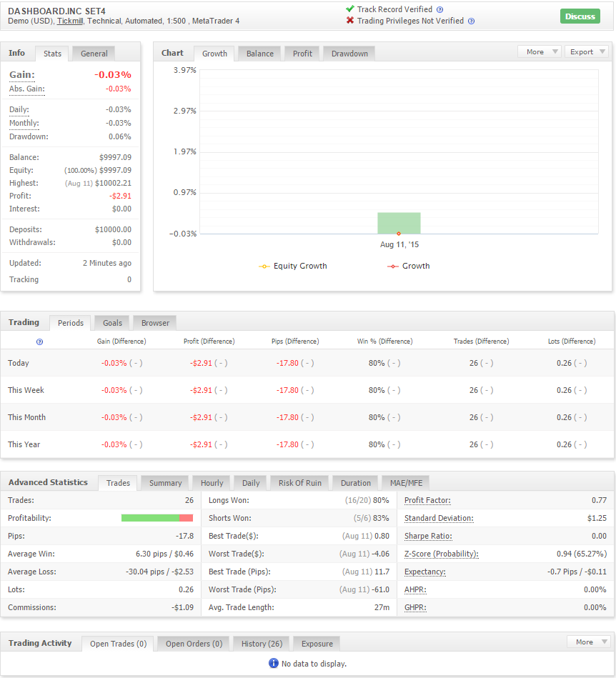Click the green Track Record Verified checkmark
616x678 pixels.
click(350, 9)
